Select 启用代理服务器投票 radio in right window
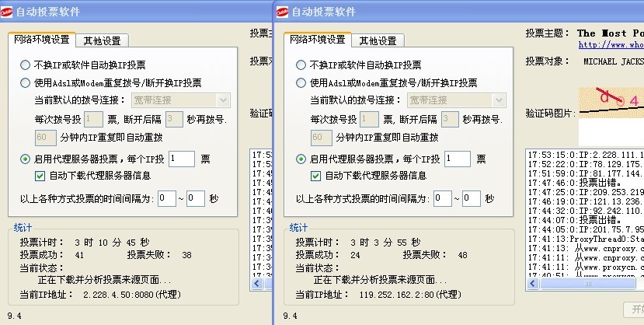This screenshot has width=644, height=325. [x=301, y=159]
